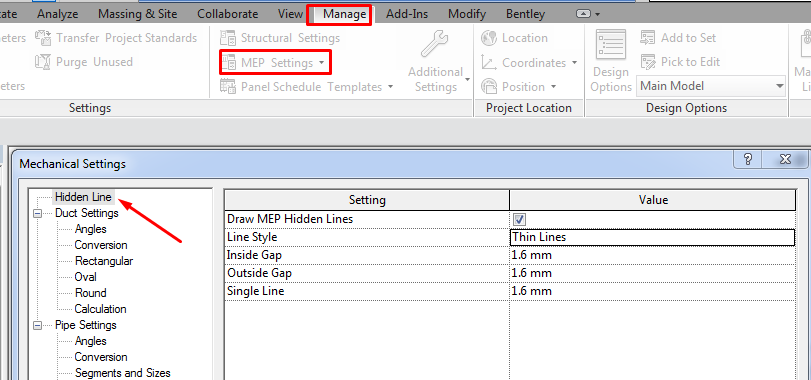811x380 pixels.
Task: Click the Line Style value Thin Lines
Action: click(652, 237)
